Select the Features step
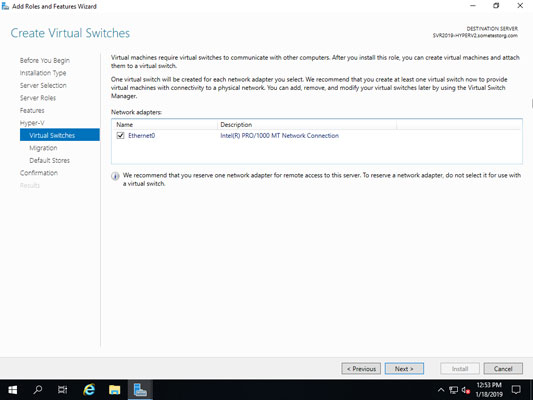Viewport: 533px width, 400px height. [x=32, y=111]
